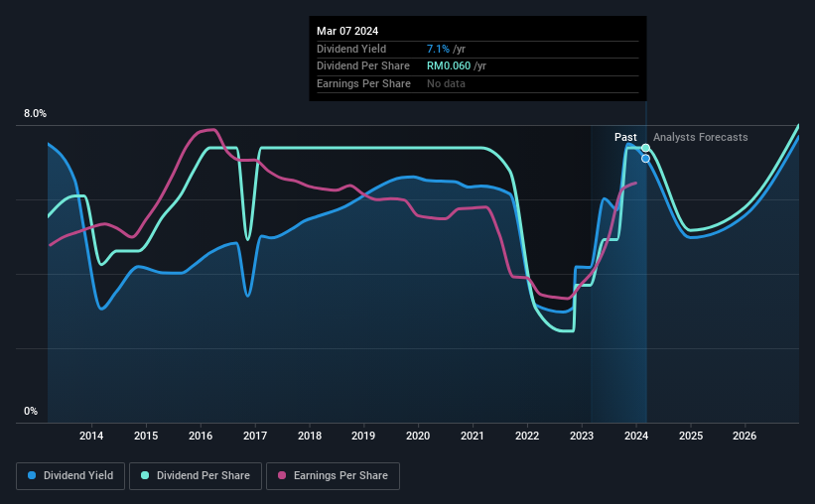This screenshot has width=815, height=504.
Task: Click the 2017 x-axis label
Action: pos(255,436)
